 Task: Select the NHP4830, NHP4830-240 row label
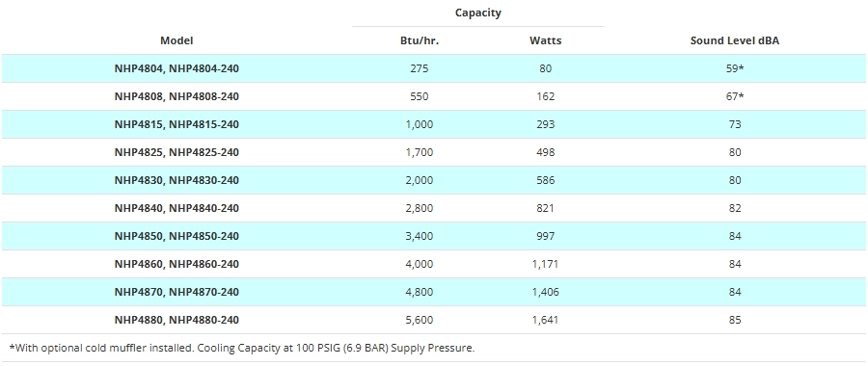tap(176, 180)
